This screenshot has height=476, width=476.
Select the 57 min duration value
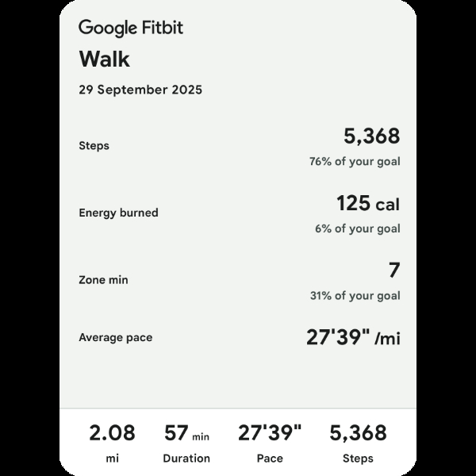(186, 434)
